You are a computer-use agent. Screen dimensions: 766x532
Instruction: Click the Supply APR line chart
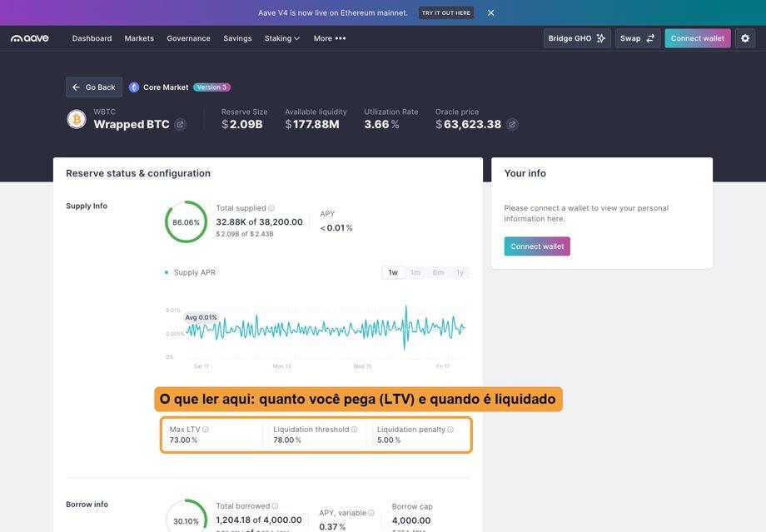(326, 328)
